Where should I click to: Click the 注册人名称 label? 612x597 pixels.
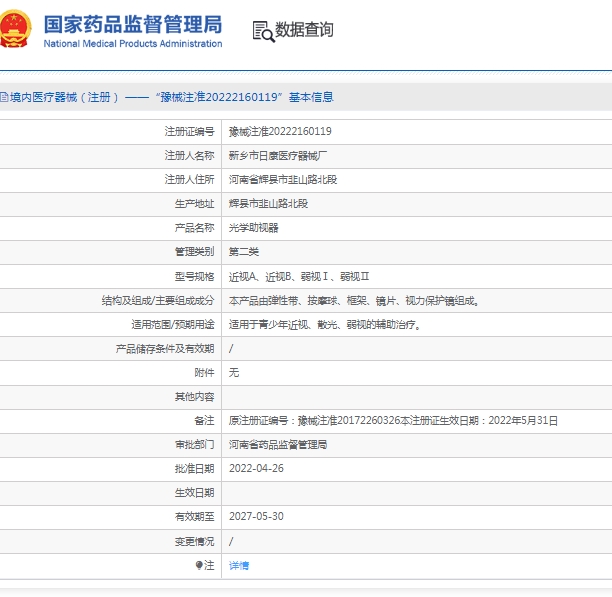pyautogui.click(x=189, y=156)
